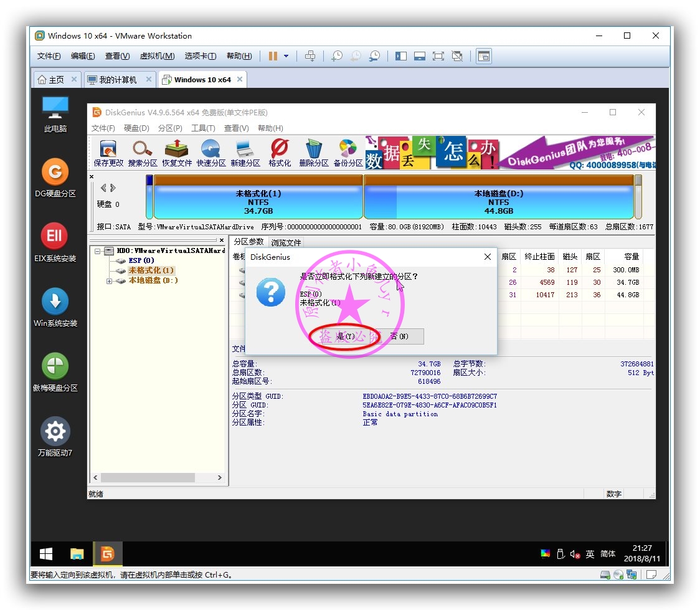
Task: Click the Save Changes (保存更改) toolbar icon
Action: (108, 153)
